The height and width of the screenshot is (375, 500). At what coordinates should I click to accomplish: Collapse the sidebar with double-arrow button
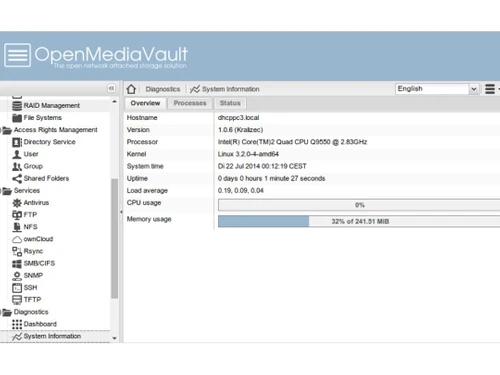111,88
